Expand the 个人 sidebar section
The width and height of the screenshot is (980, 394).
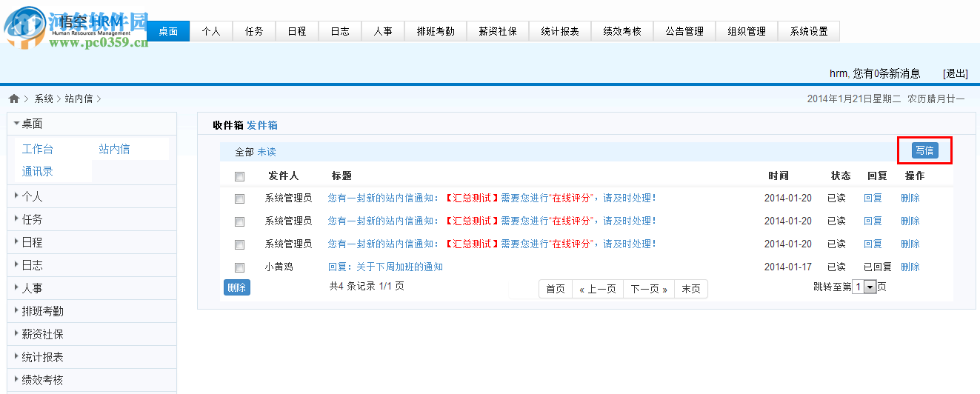pos(92,196)
